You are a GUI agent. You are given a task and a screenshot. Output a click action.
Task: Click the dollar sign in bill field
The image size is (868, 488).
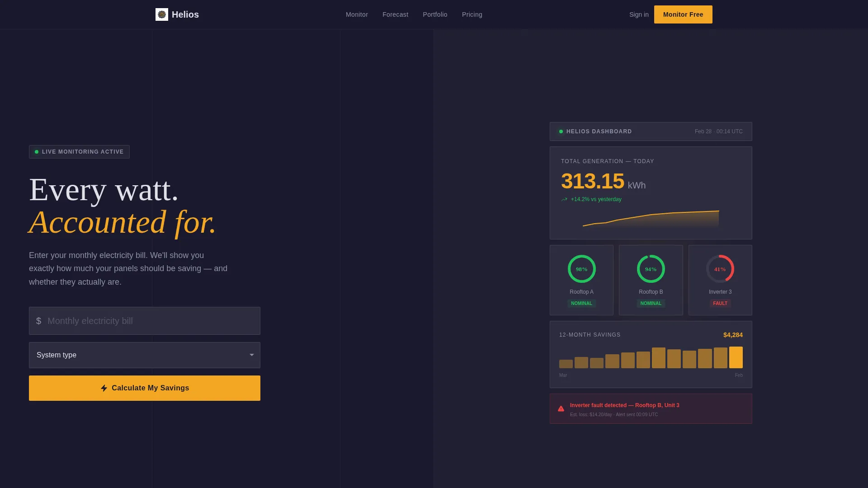(39, 321)
